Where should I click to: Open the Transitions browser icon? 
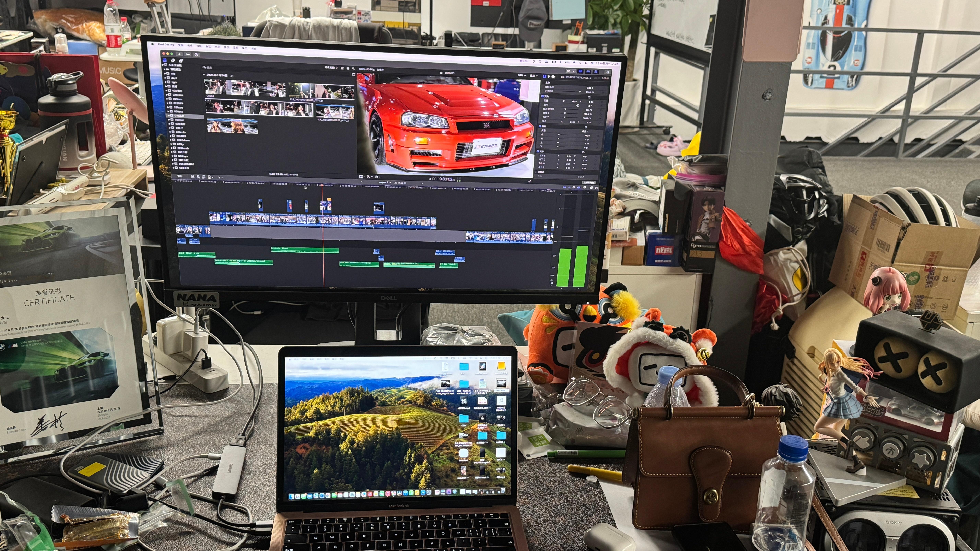click(x=597, y=188)
